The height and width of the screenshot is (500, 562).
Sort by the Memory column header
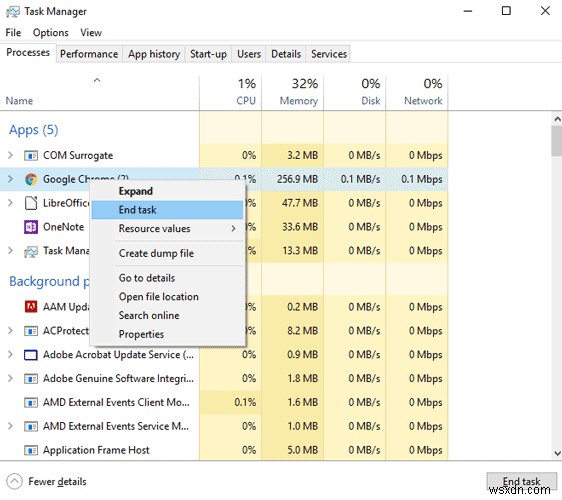pos(292,92)
